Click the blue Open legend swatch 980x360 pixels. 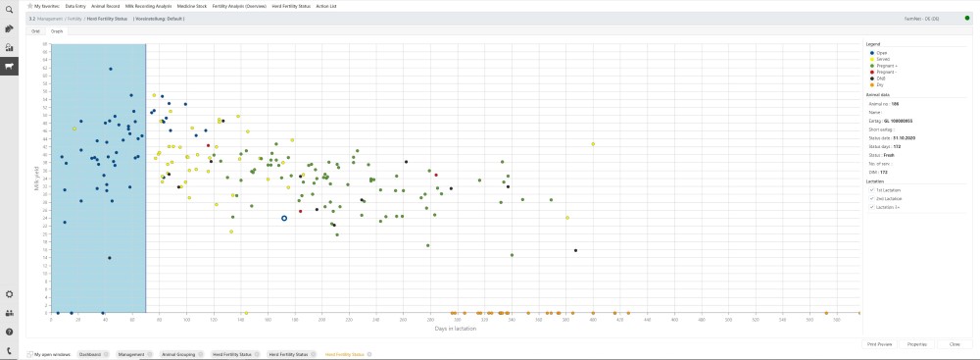[x=872, y=53]
